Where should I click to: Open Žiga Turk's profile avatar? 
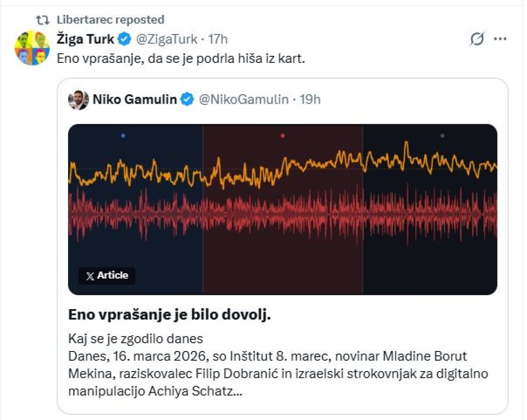coord(32,48)
